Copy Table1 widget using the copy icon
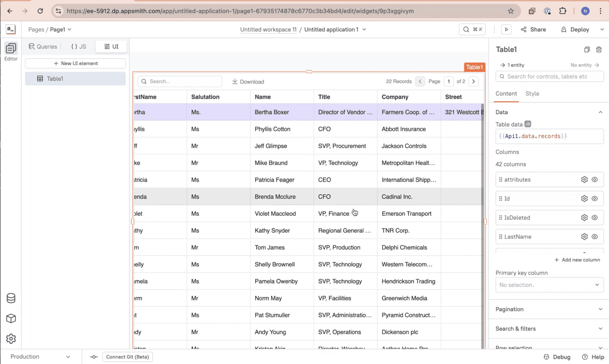Image resolution: width=609 pixels, height=364 pixels. [x=587, y=49]
